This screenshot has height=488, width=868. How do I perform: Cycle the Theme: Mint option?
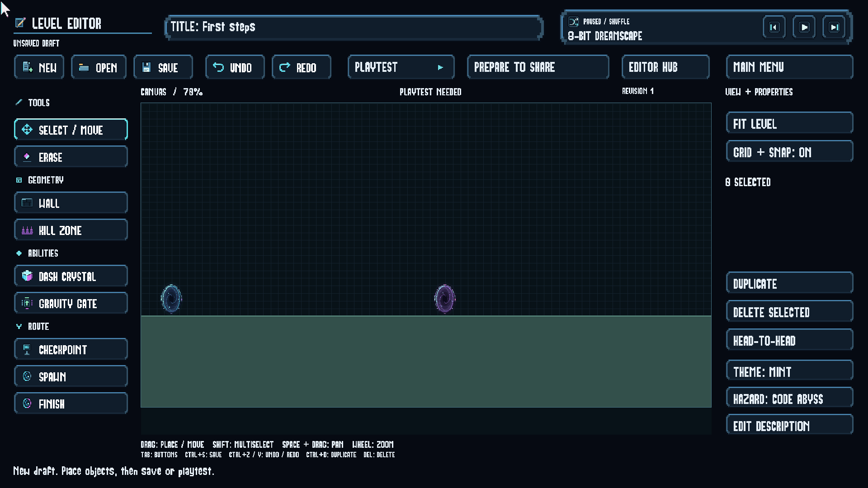tap(790, 371)
